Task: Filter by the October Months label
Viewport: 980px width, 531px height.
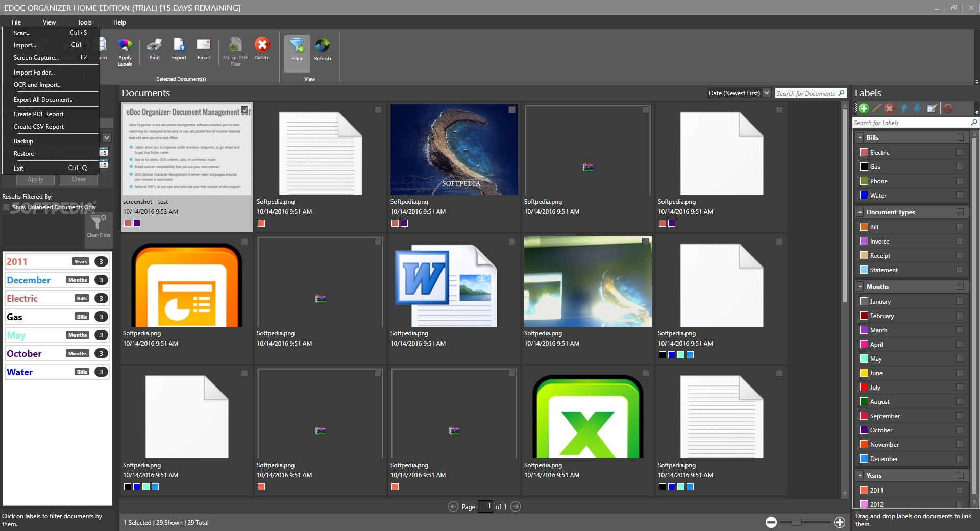Action: [57, 353]
